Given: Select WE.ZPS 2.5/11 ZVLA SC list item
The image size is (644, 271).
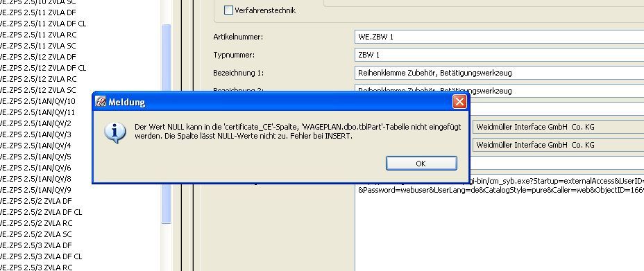Looking at the screenshot, I should coord(37,46).
